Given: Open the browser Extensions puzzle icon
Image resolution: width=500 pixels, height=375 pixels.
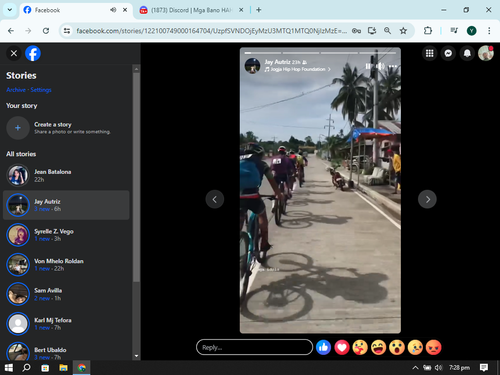Looking at the screenshot, I should pos(428,31).
